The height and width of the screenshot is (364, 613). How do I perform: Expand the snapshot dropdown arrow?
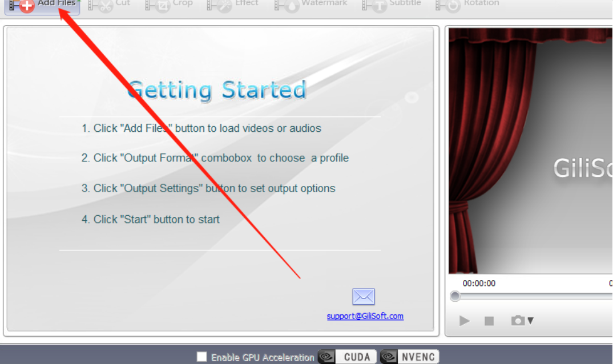click(x=530, y=321)
